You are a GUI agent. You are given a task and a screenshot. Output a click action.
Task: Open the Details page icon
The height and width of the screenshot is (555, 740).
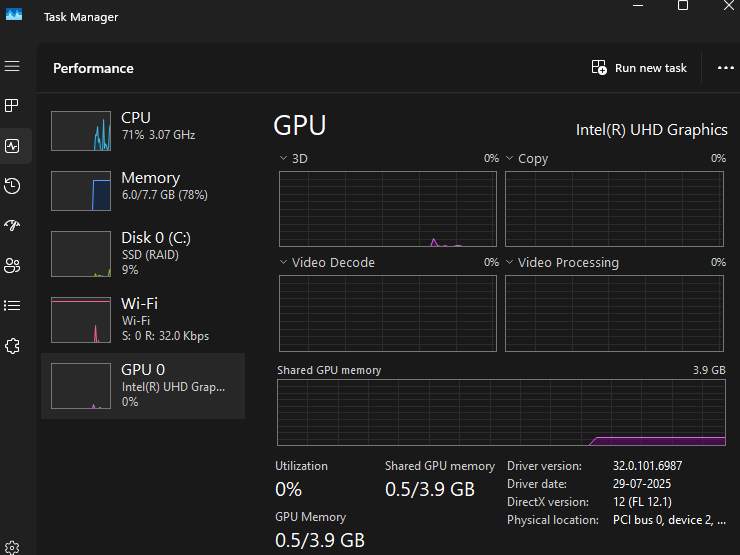(x=12, y=305)
